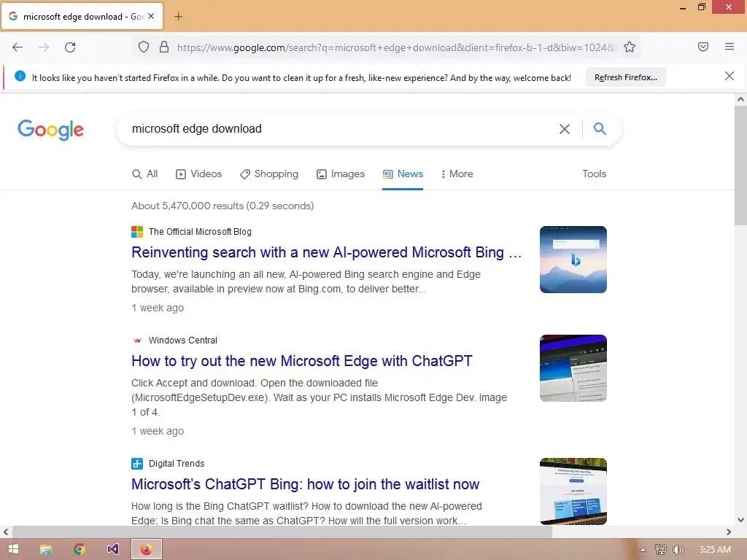Screen dimensions: 747x560
Task: Click The Official Microsoft Blog source name
Action: click(200, 232)
